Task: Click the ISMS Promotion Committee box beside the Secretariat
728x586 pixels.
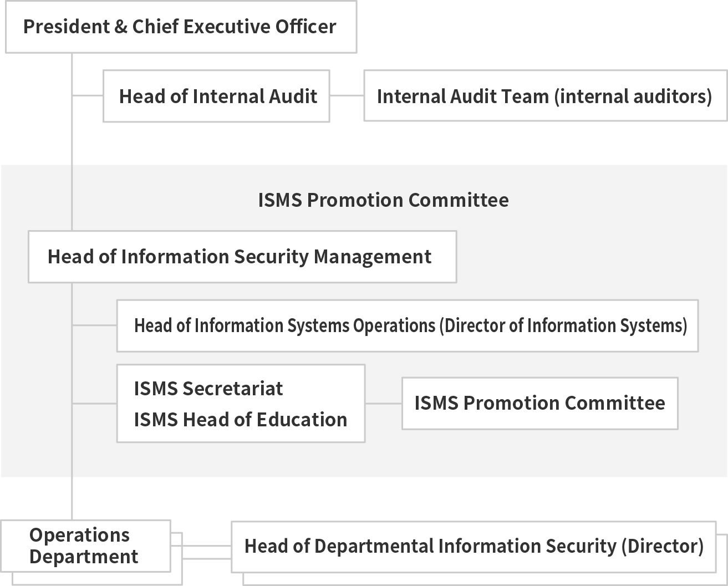Action: point(539,403)
